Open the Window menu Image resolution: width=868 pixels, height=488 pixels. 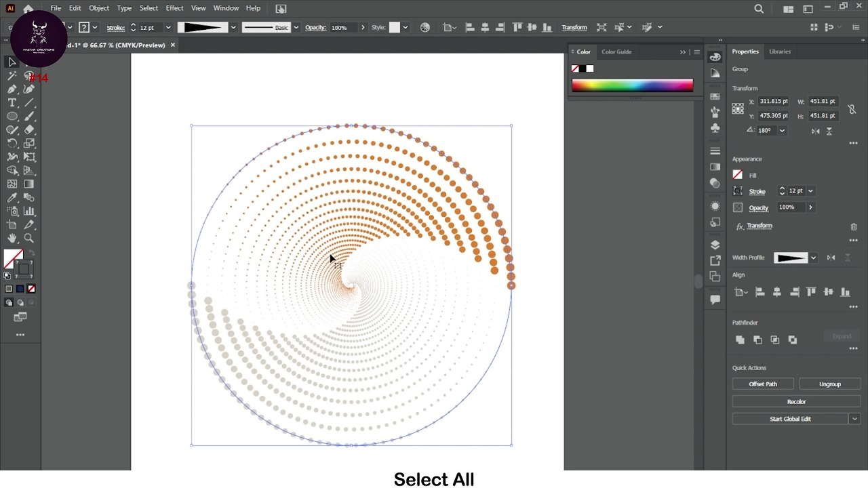[226, 8]
